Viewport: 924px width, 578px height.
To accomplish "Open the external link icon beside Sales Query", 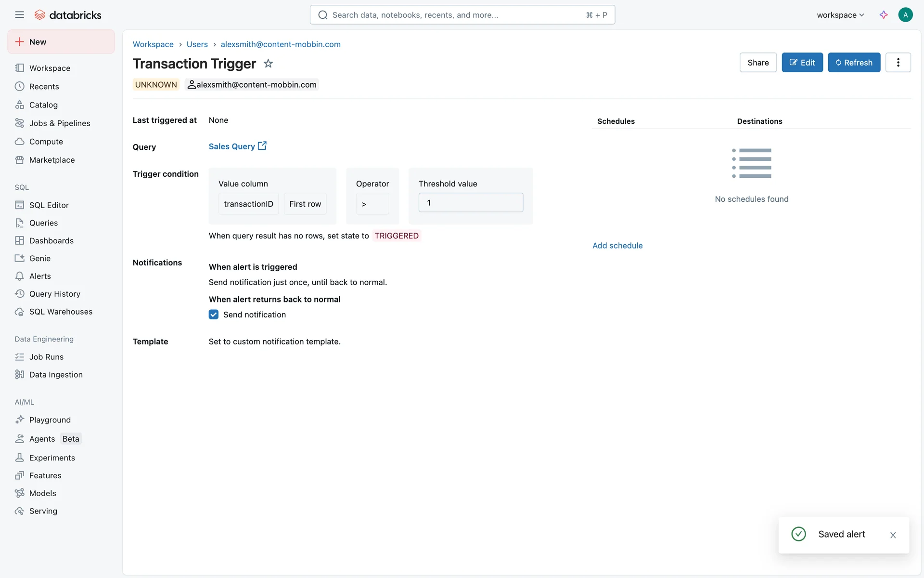I will tap(262, 146).
